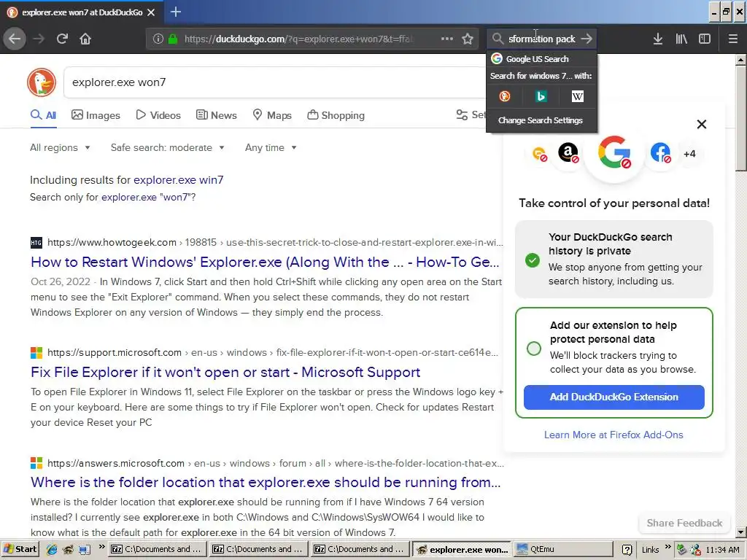
Task: Select the All results tab
Action: coord(43,115)
